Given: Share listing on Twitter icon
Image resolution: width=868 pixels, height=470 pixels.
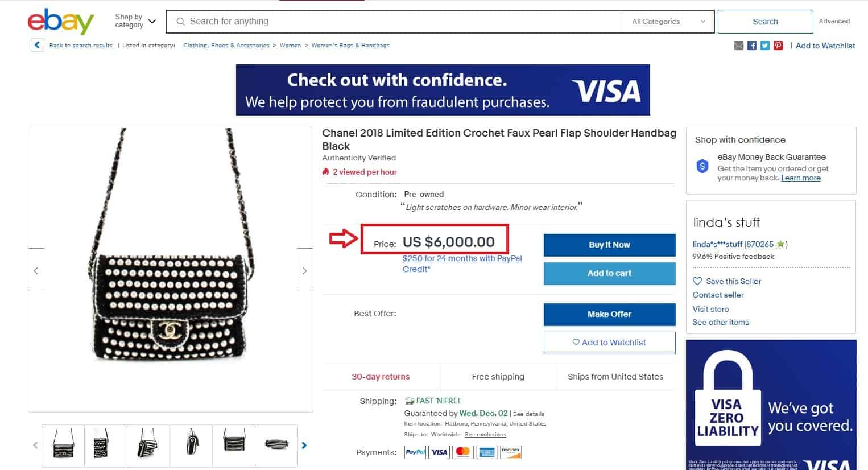Looking at the screenshot, I should (x=765, y=46).
